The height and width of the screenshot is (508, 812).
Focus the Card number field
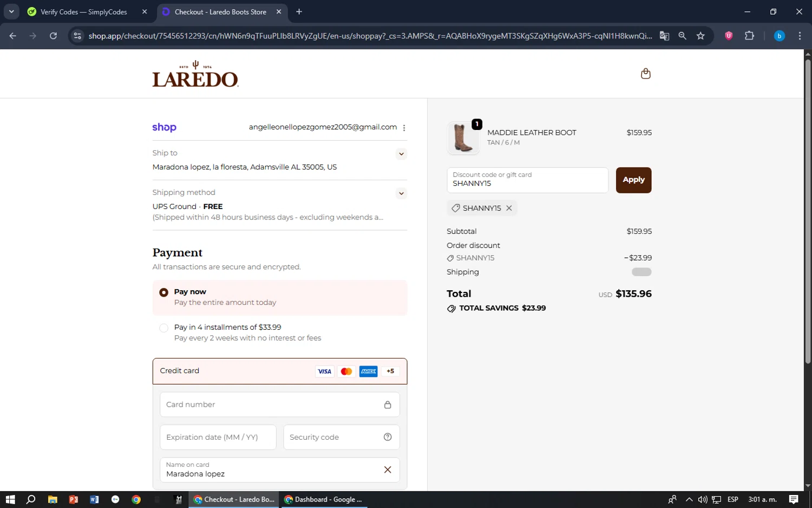[x=279, y=405]
